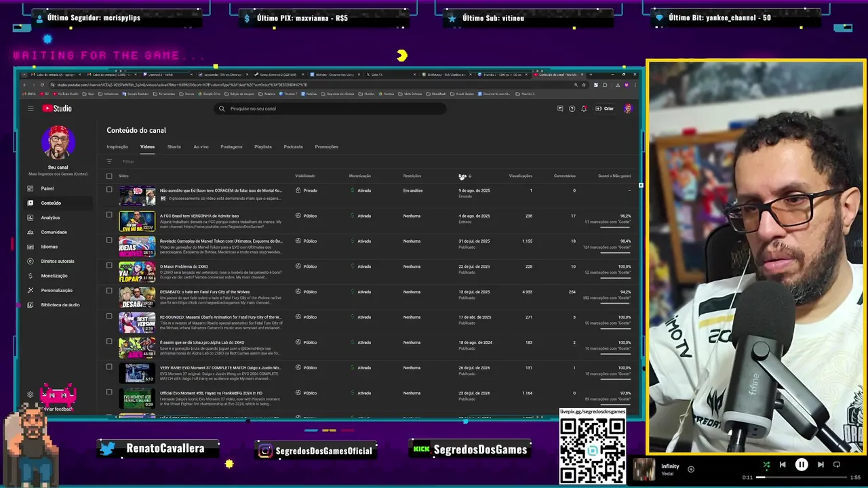Open the comments feedback icon in header
This screenshot has width=868, height=488.
click(559, 108)
